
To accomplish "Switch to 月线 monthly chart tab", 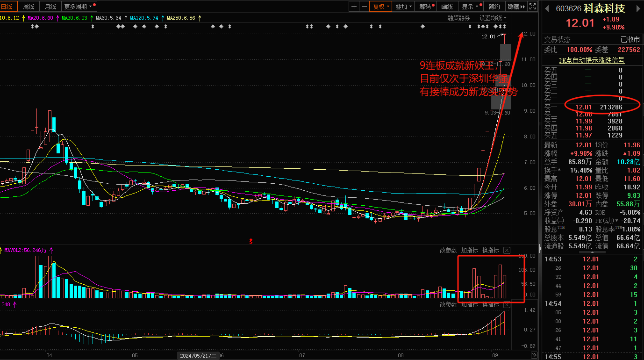I will [50, 6].
